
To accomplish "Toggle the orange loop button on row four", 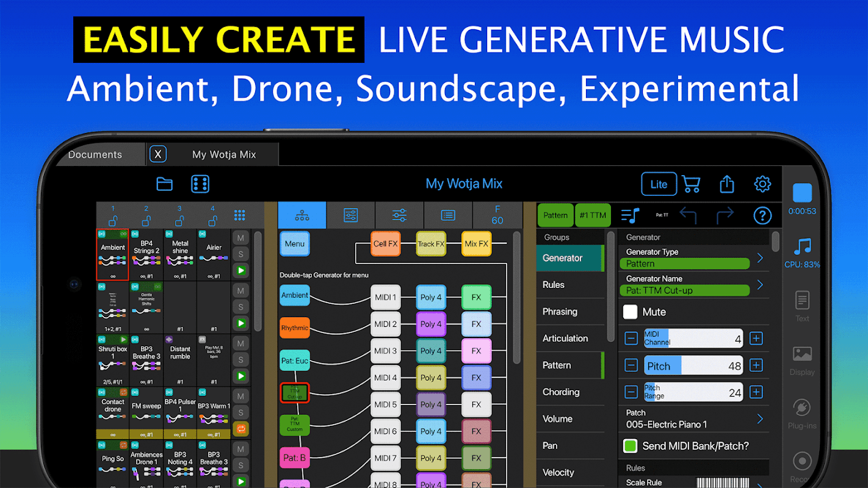I will 241,429.
